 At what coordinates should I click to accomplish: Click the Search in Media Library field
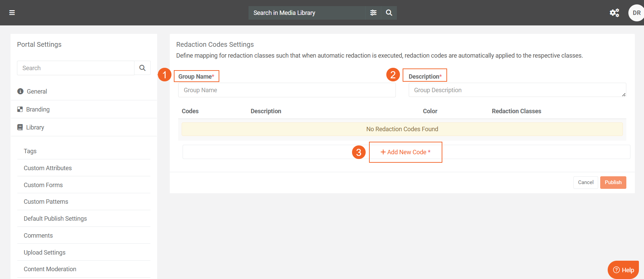[x=307, y=13]
